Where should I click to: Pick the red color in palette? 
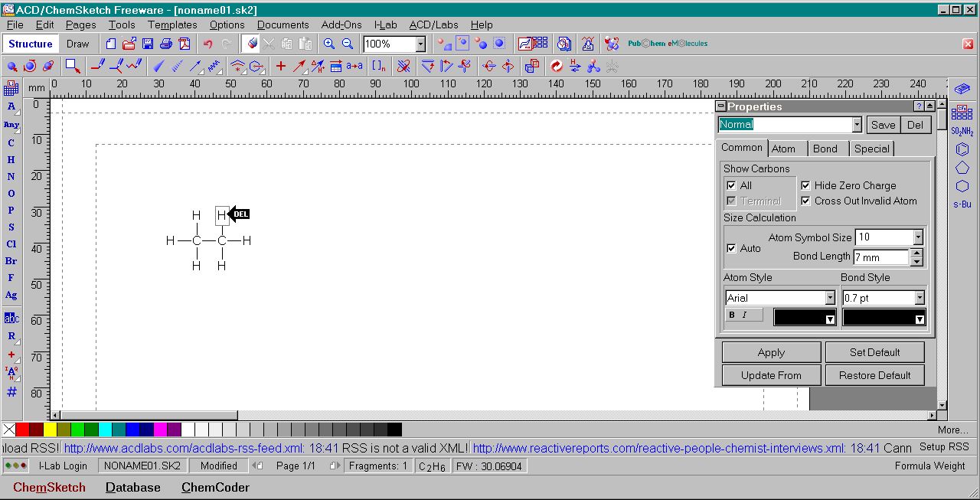click(22, 430)
